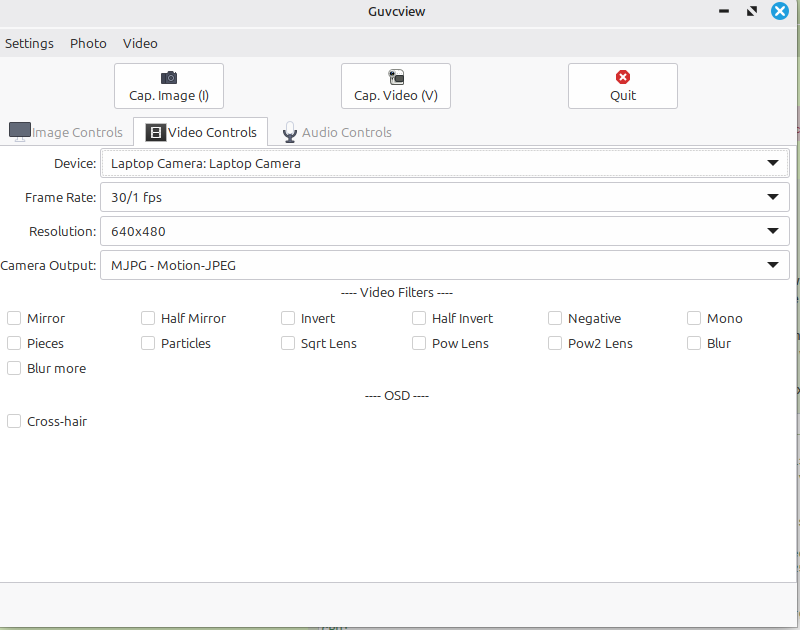The width and height of the screenshot is (800, 630).
Task: Click the Camera Output label
Action: point(48,265)
